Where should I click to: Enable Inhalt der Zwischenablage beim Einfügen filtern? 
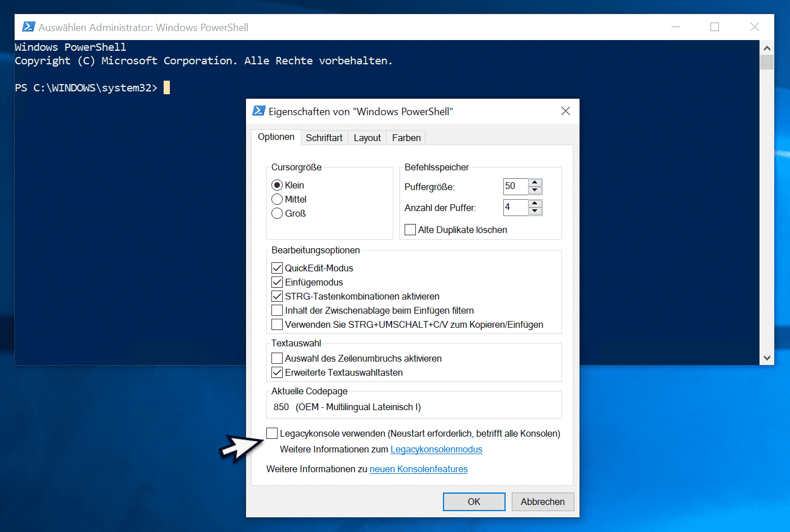click(x=277, y=310)
